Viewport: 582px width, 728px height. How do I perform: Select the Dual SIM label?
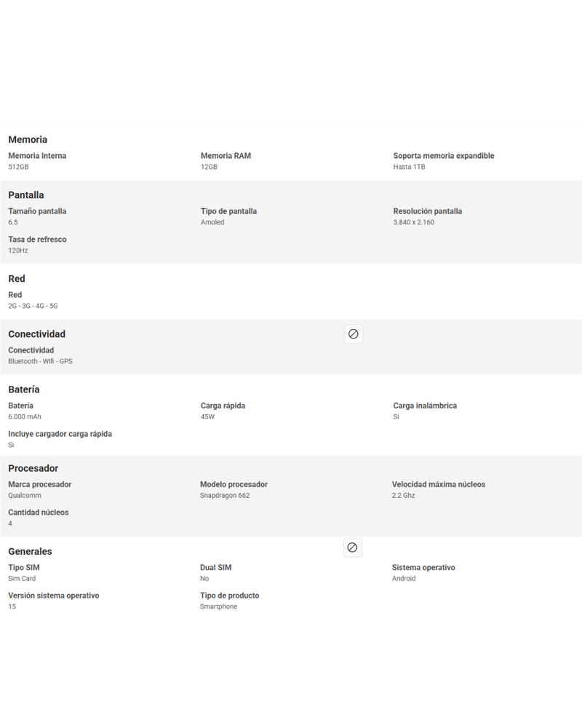216,567
